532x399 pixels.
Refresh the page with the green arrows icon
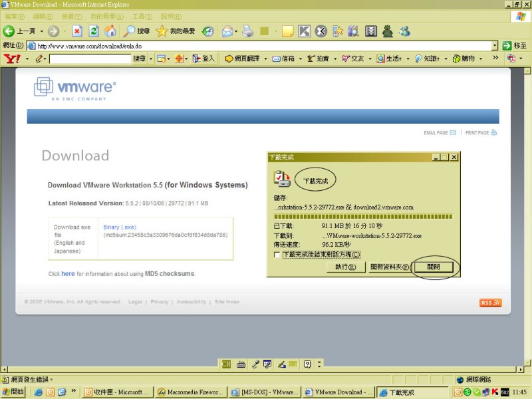94,31
